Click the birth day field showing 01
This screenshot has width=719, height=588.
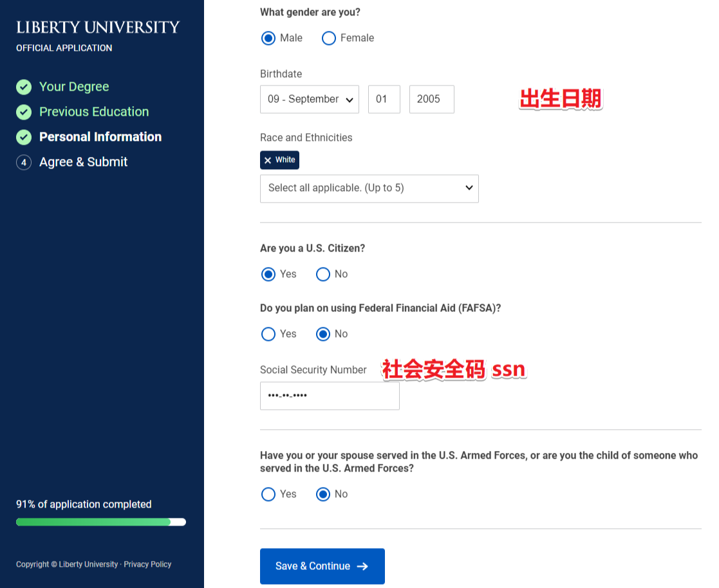pyautogui.click(x=384, y=99)
